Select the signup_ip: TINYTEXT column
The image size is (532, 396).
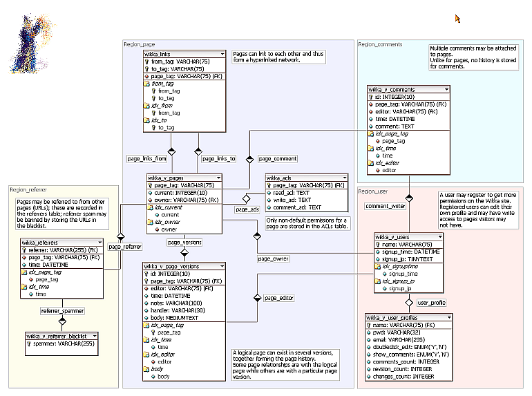(408, 259)
